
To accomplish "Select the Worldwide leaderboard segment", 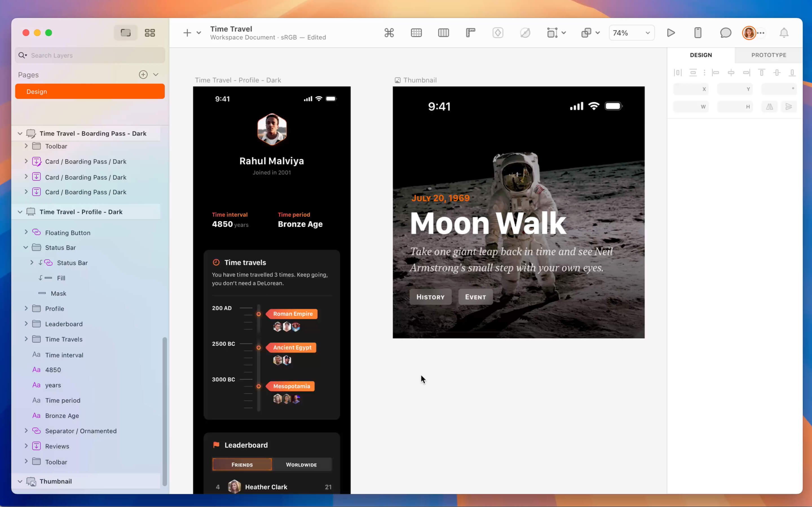I will [301, 464].
